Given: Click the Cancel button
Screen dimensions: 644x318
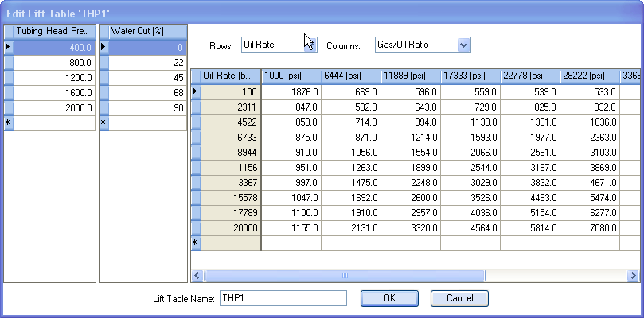Looking at the screenshot, I should coord(459,298).
